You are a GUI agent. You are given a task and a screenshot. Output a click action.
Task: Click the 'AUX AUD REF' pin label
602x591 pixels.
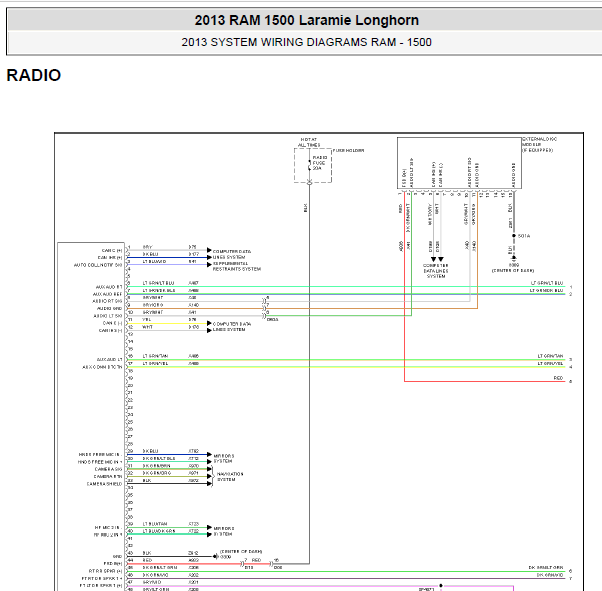pyautogui.click(x=108, y=294)
